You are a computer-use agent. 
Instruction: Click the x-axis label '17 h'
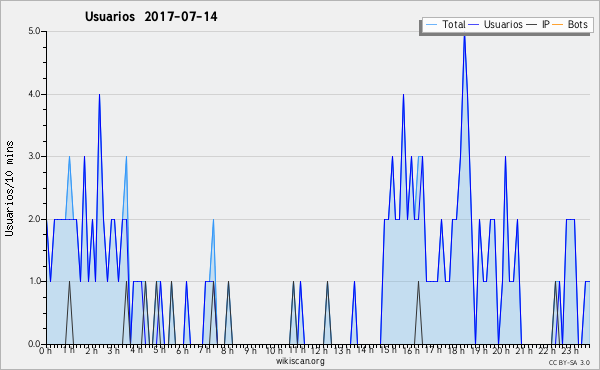(433, 350)
